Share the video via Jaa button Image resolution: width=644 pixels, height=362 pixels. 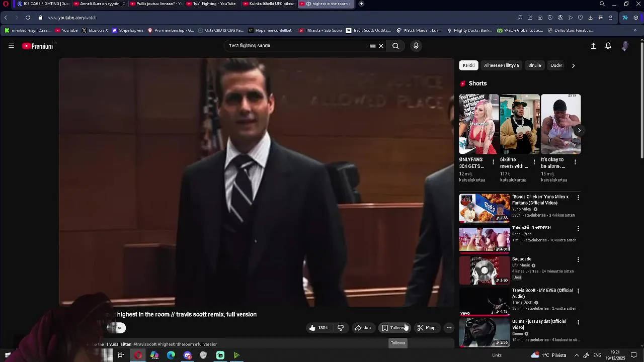(x=363, y=328)
